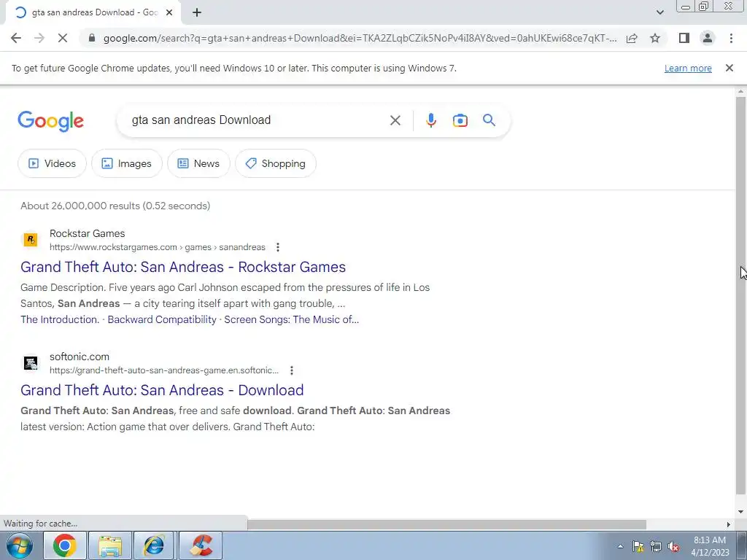Stop loading the page
Viewport: 747px width, 560px height.
[x=63, y=38]
